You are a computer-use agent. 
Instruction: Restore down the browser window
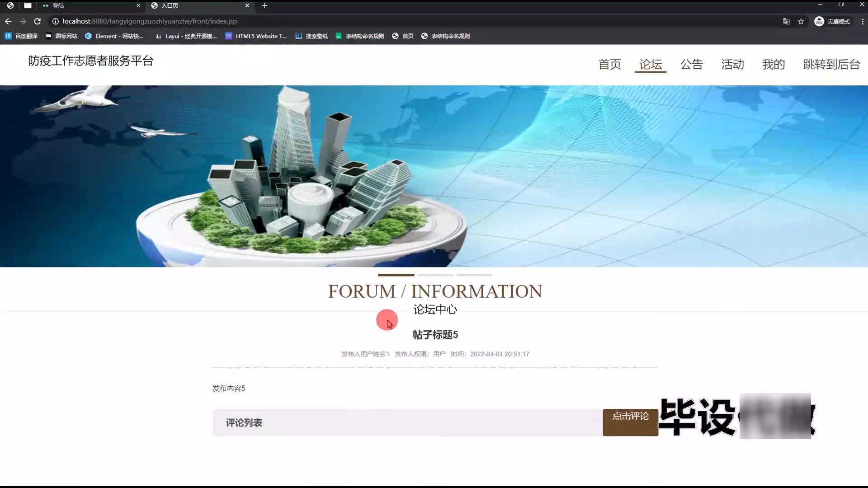841,5
